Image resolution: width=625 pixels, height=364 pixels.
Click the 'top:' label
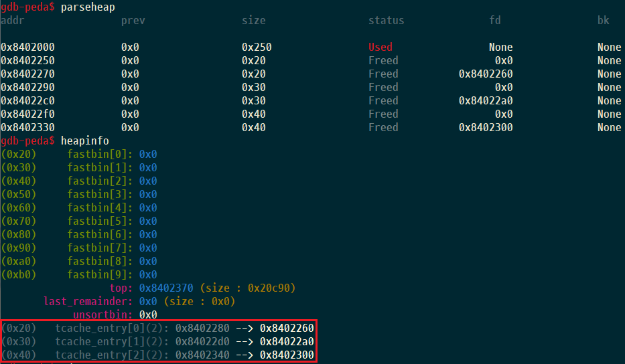tap(121, 288)
